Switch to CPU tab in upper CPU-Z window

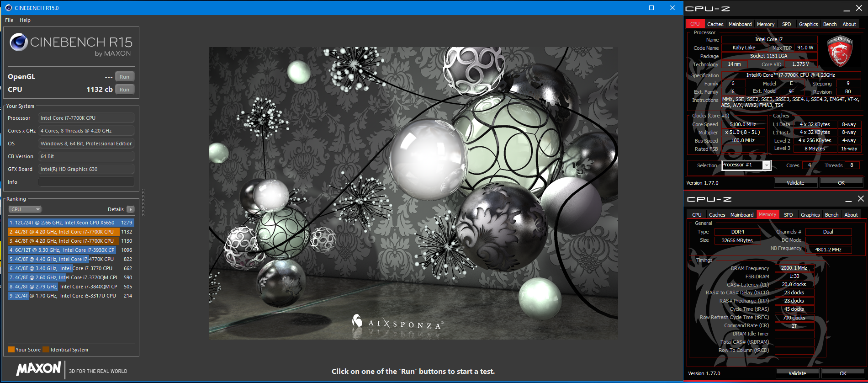coord(695,24)
